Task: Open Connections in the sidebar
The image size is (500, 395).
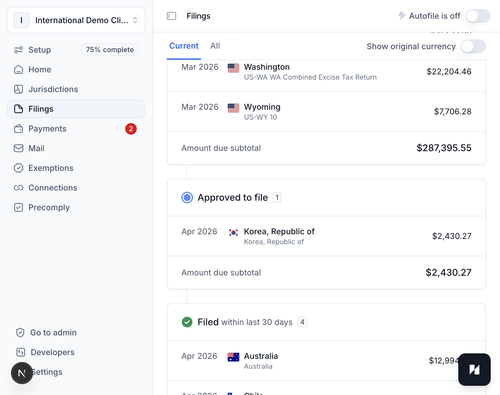Action: click(x=76, y=188)
